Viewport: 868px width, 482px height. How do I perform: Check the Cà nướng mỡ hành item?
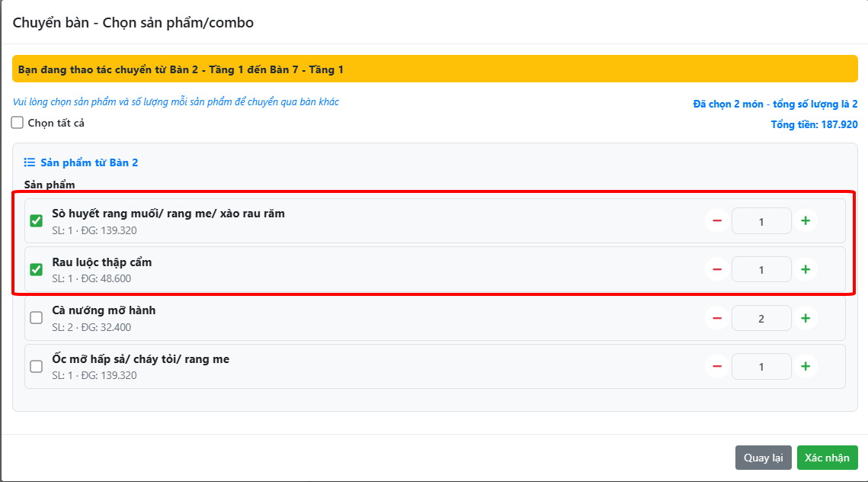click(36, 318)
